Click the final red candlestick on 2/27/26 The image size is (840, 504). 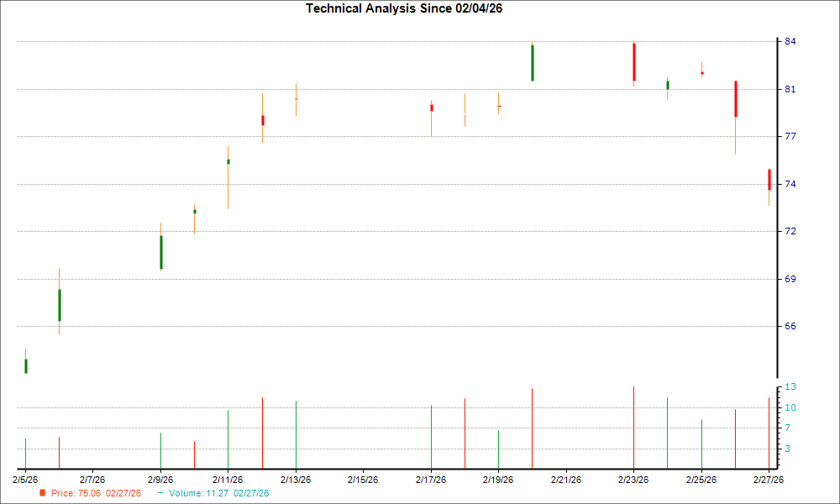click(769, 179)
